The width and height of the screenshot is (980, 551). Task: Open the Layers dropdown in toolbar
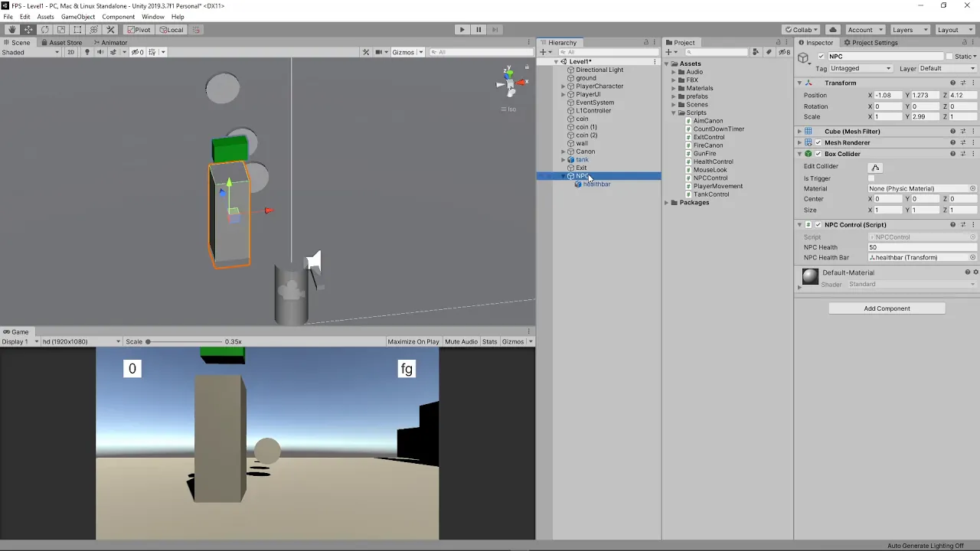point(909,30)
